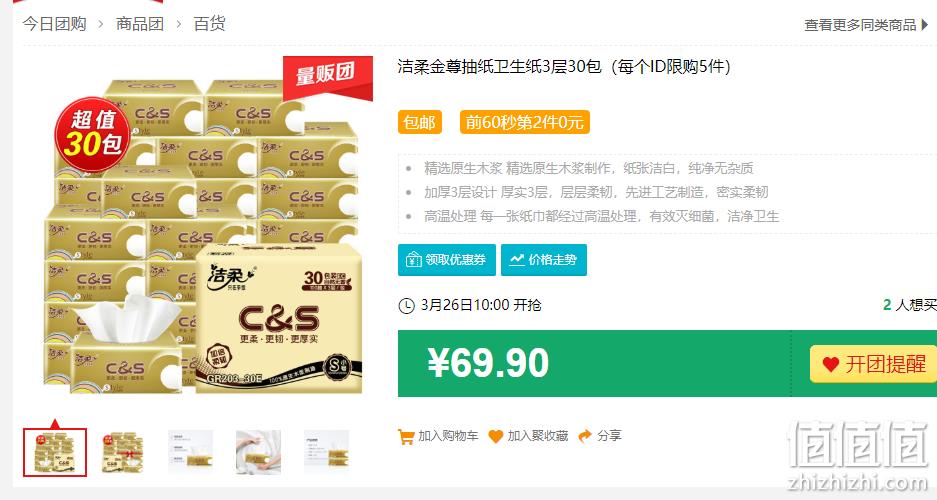Click the 领取优惠券 button
937x500 pixels.
[x=447, y=260]
